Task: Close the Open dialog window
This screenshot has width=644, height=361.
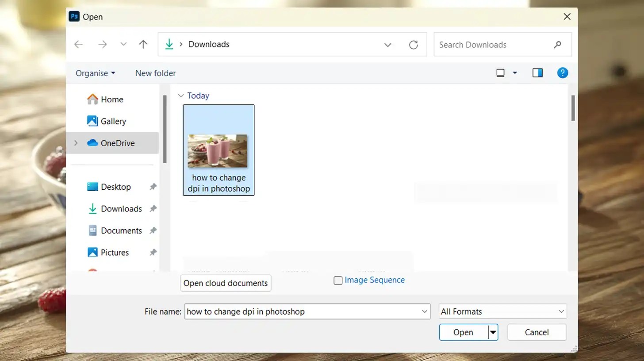Action: 567,17
